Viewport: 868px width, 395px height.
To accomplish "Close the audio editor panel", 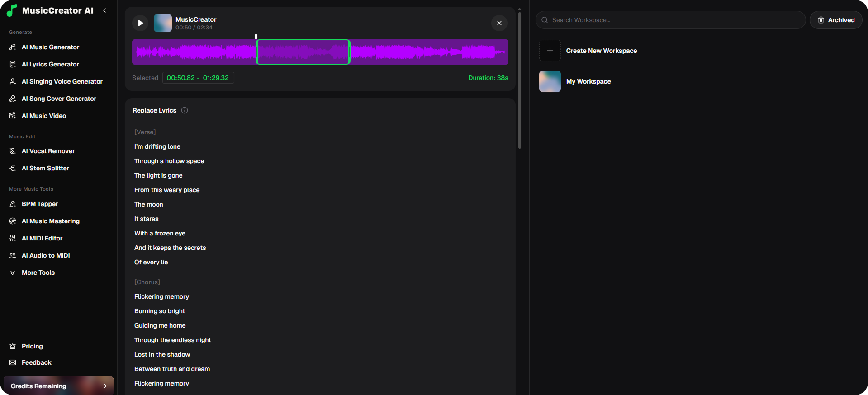I will [499, 23].
